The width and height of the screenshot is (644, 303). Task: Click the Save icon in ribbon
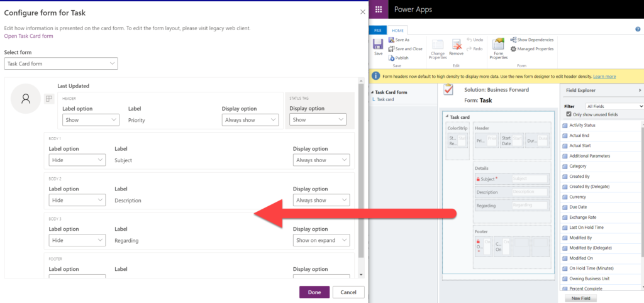pyautogui.click(x=378, y=45)
